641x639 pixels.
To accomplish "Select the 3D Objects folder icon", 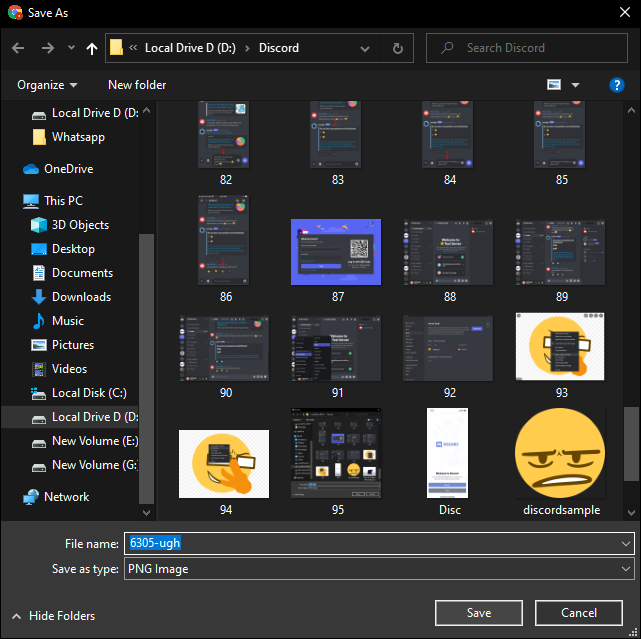I will pyautogui.click(x=39, y=225).
